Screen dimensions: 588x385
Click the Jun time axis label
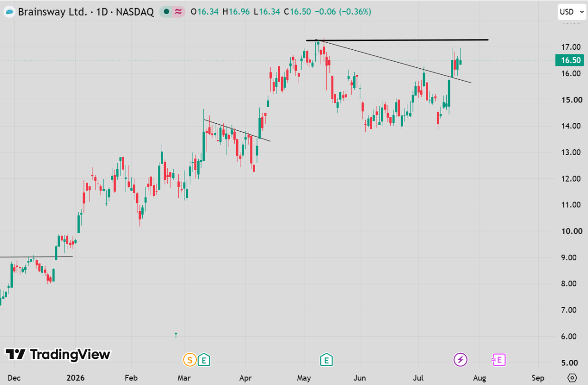pyautogui.click(x=360, y=378)
